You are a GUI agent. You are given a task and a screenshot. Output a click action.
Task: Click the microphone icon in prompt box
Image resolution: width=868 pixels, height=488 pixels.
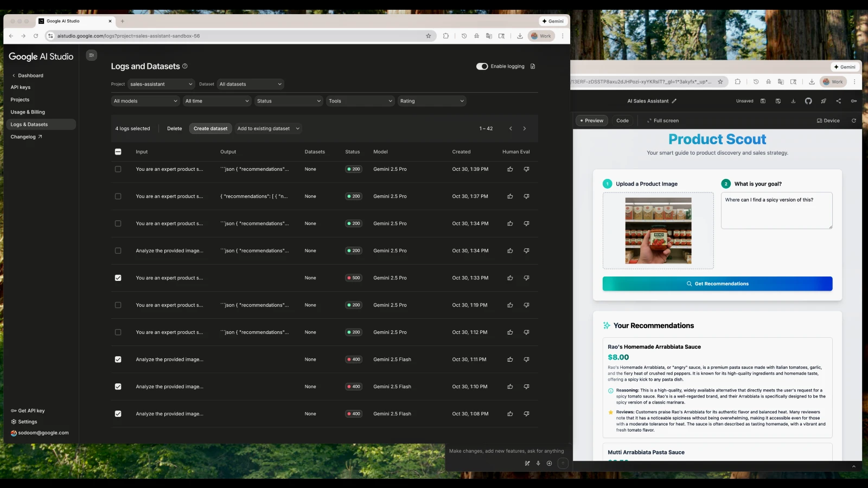coord(538,463)
